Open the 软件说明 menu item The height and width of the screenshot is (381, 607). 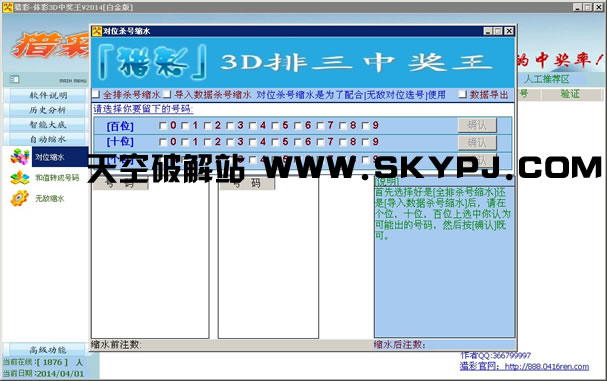tap(48, 95)
